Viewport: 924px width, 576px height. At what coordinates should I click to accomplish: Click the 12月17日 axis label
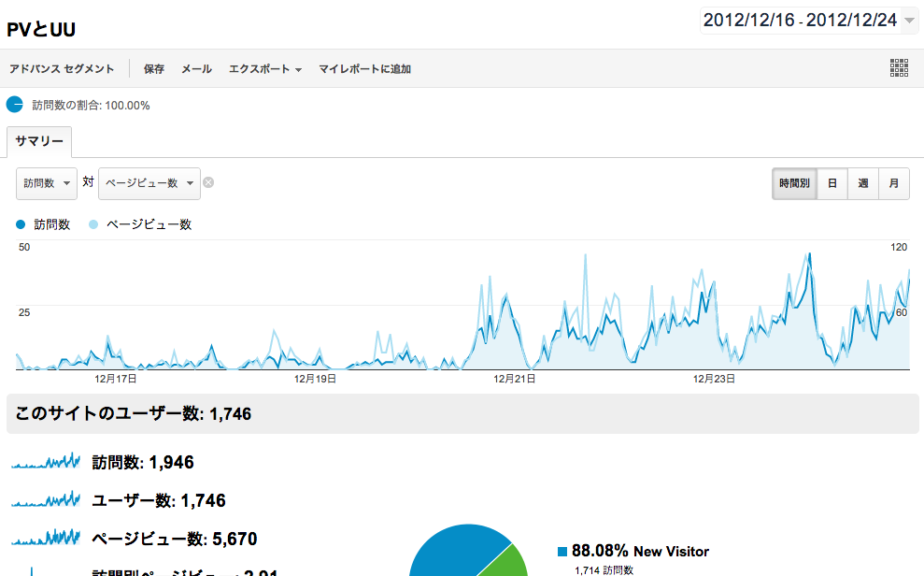click(116, 379)
